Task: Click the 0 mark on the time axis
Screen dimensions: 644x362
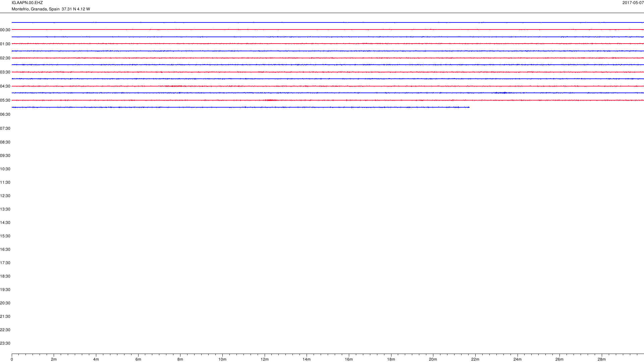Action: pyautogui.click(x=12, y=359)
